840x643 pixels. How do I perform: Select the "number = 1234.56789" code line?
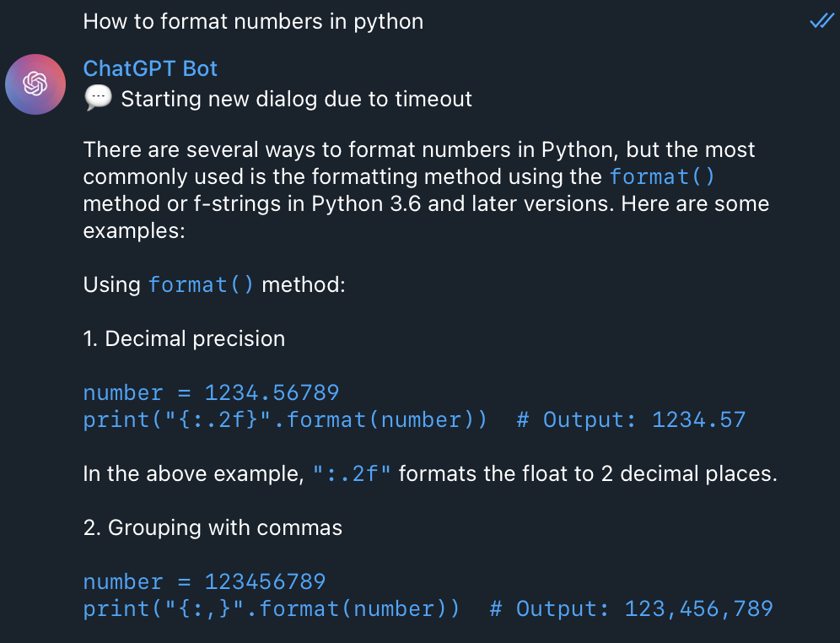(x=211, y=392)
